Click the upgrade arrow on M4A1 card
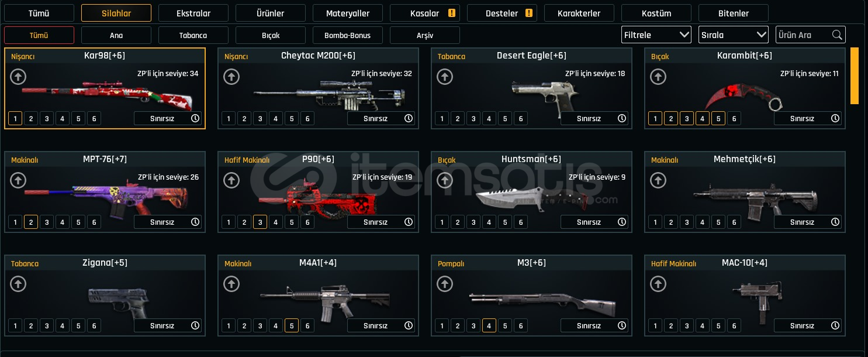Image resolution: width=868 pixels, height=357 pixels. pos(231,284)
